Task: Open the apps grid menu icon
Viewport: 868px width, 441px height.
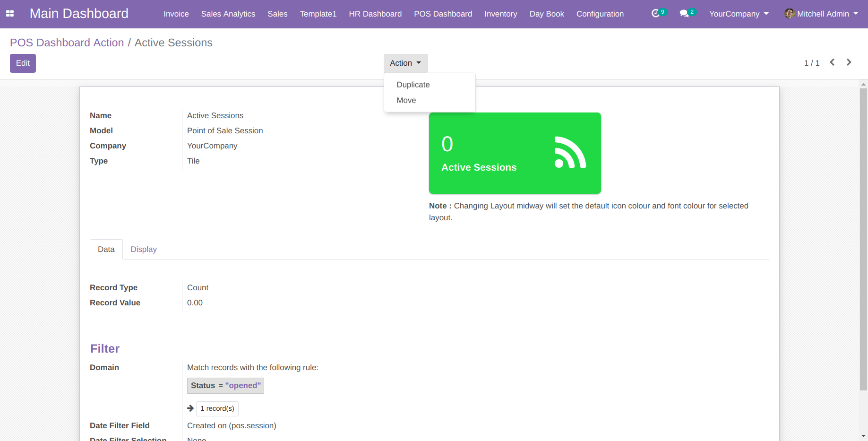Action: pyautogui.click(x=10, y=14)
